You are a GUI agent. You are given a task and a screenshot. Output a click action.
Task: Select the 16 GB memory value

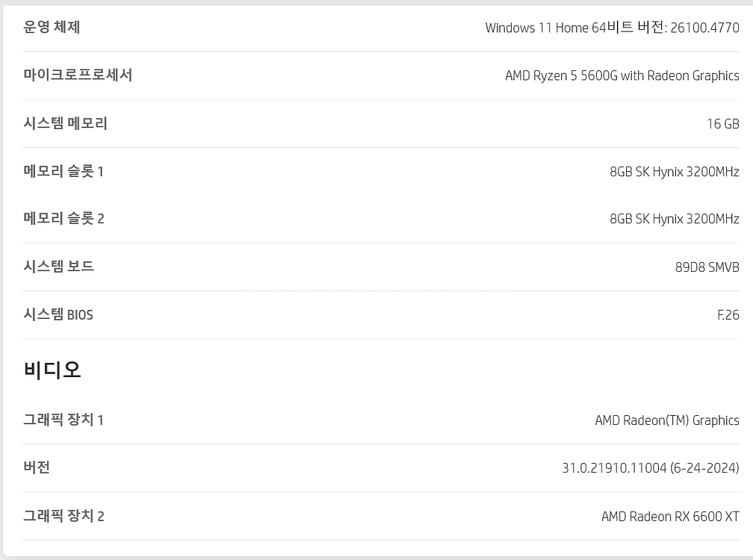(x=723, y=124)
